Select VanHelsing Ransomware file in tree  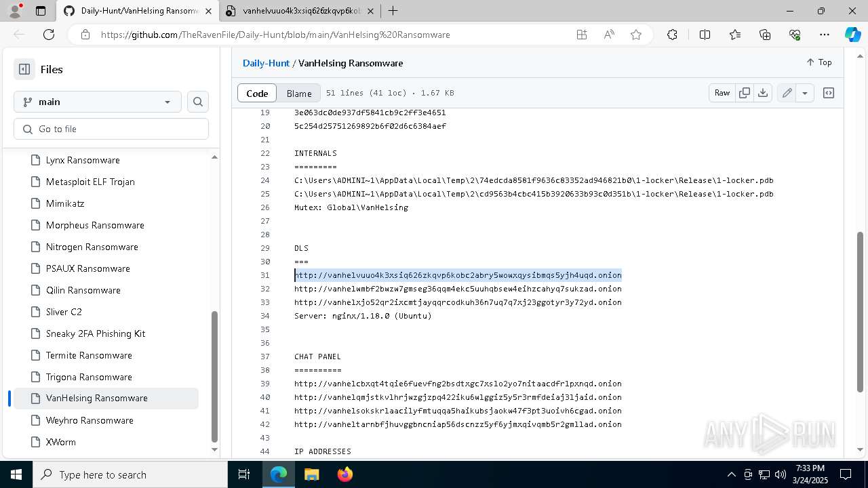pos(106,398)
